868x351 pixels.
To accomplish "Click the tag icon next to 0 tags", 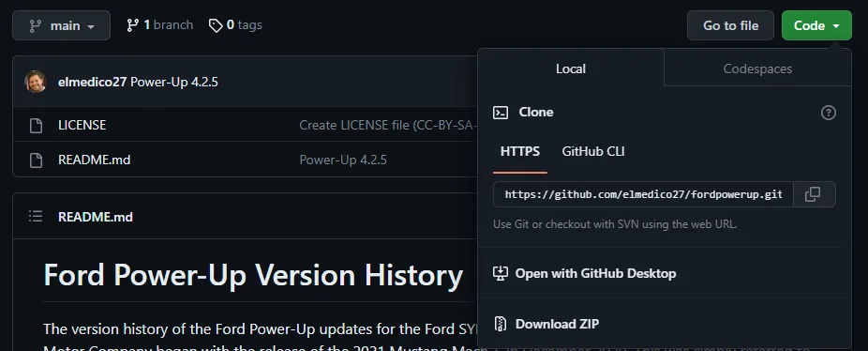I will coord(216,25).
